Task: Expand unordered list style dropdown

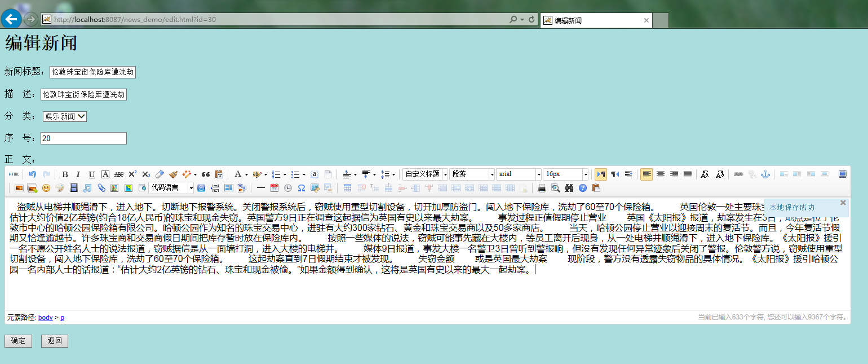Action: (304, 174)
